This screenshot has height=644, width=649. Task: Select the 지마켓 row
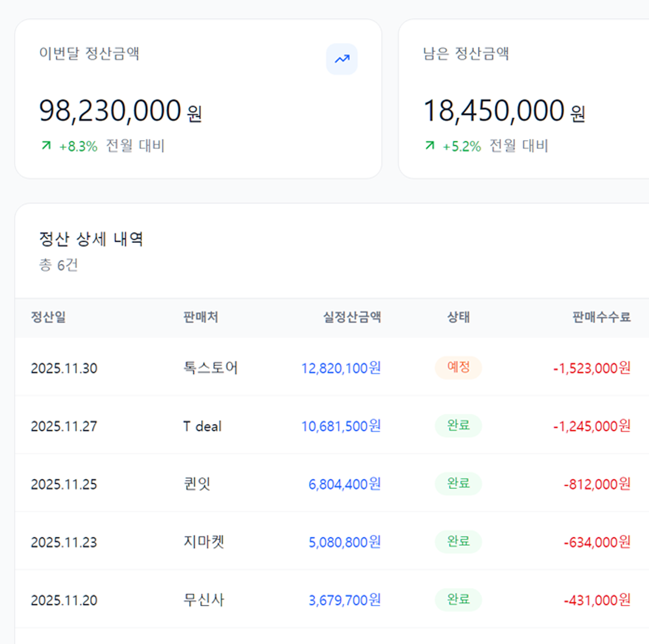point(204,542)
